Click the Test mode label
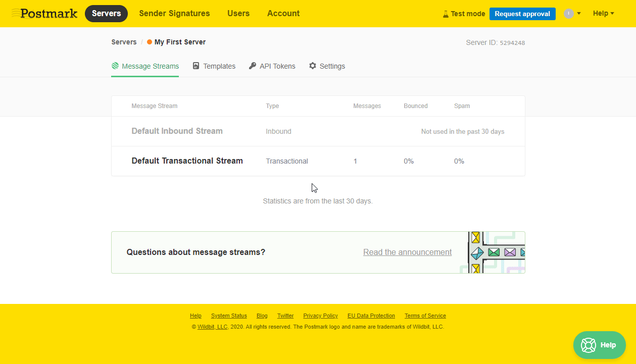Screen dimensions: 636x364 point(468,14)
